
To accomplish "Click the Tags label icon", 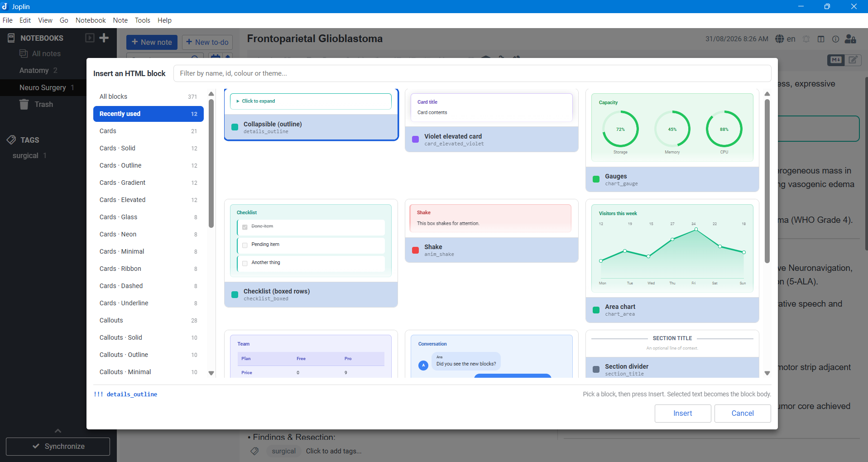I will coord(11,140).
